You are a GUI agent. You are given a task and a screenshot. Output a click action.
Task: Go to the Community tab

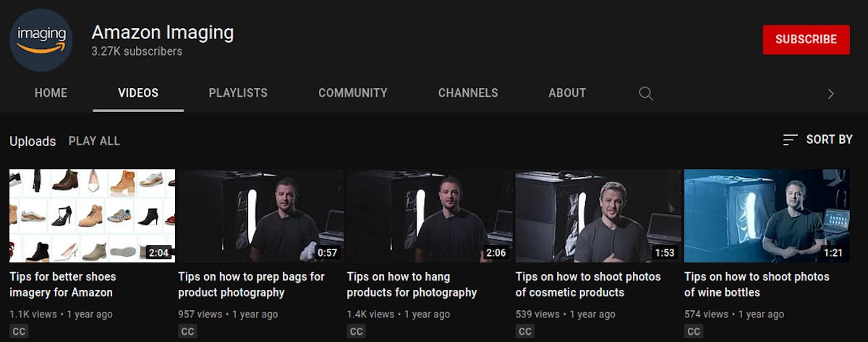pyautogui.click(x=353, y=93)
